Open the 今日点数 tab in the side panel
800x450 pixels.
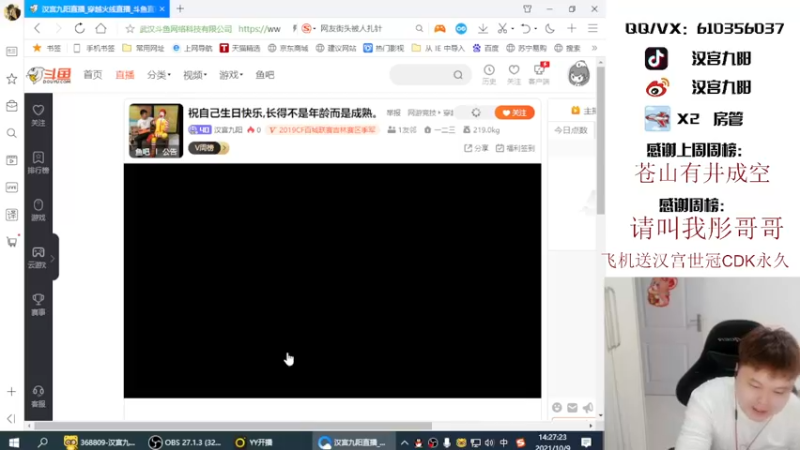pyautogui.click(x=571, y=130)
